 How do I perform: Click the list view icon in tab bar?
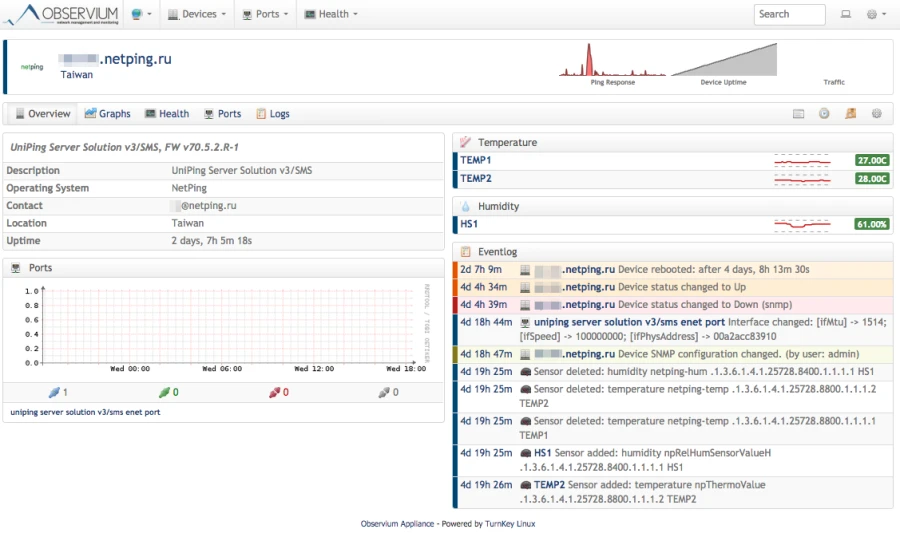(798, 114)
